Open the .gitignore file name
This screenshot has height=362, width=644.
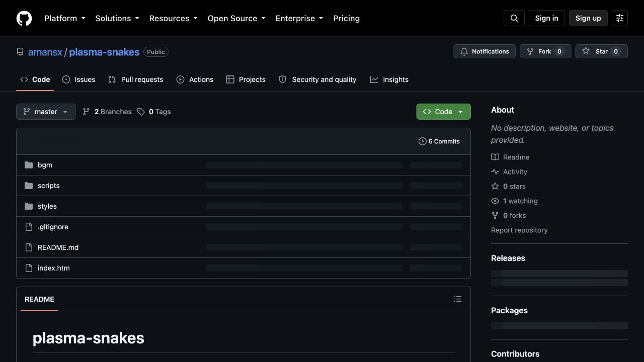coord(53,227)
